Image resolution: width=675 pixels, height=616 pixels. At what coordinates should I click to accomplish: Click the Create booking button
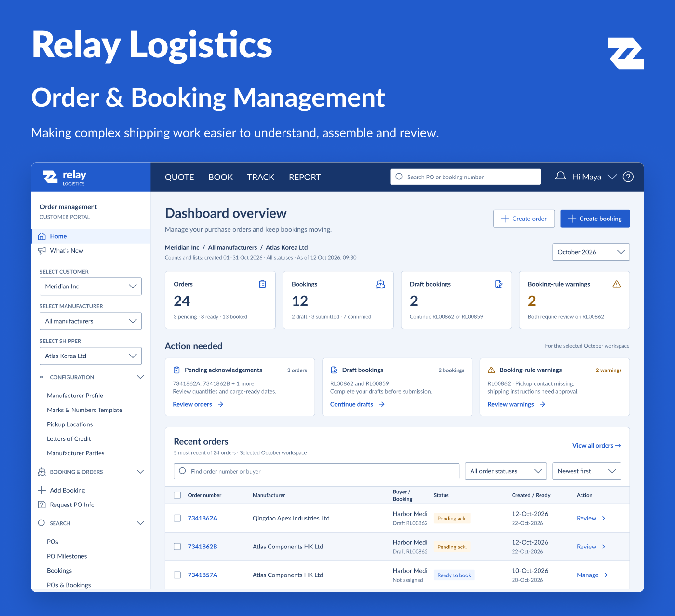[595, 219]
